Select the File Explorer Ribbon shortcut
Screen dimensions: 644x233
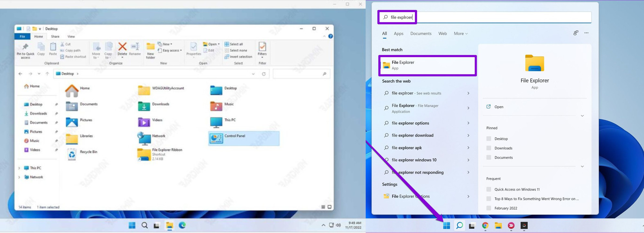click(160, 154)
